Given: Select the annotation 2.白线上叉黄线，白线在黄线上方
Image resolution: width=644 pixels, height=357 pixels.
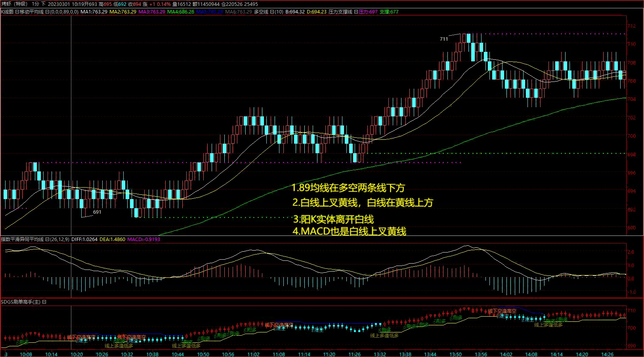Looking at the screenshot, I should [363, 203].
